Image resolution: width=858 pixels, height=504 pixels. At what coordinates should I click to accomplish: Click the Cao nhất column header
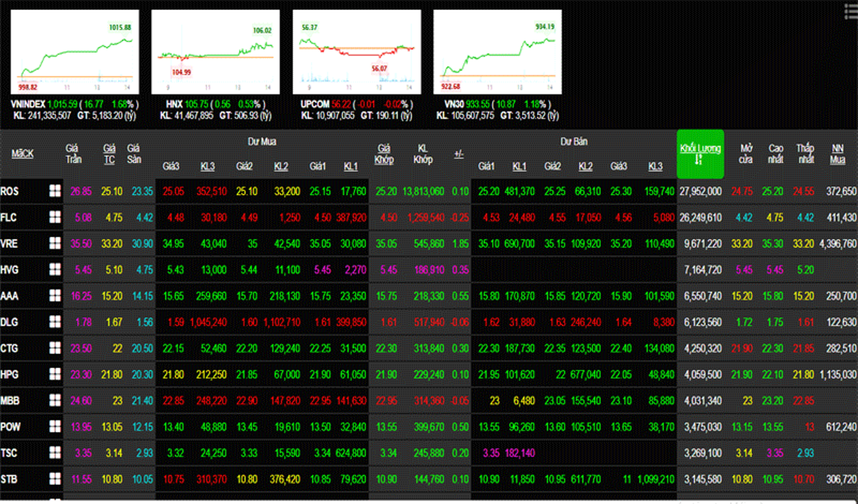(775, 154)
